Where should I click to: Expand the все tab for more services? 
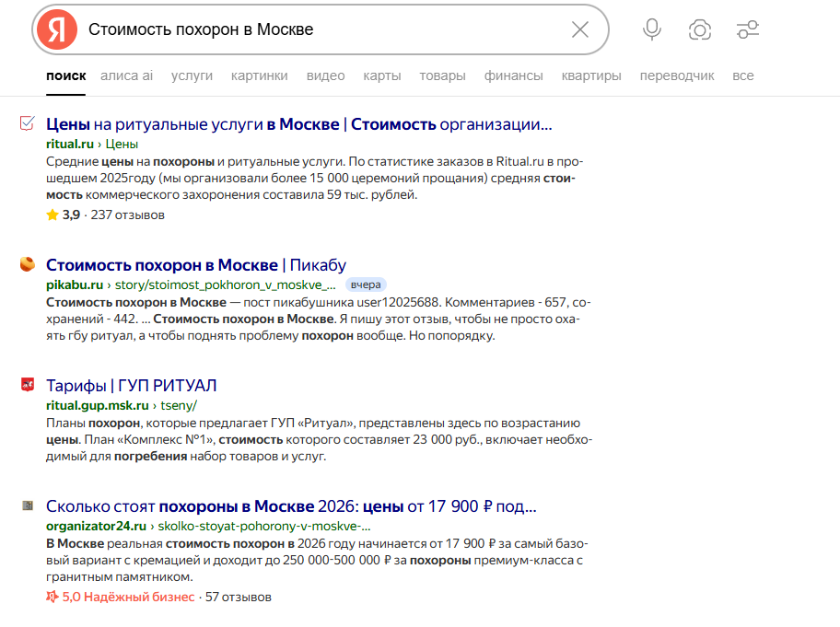pos(743,76)
